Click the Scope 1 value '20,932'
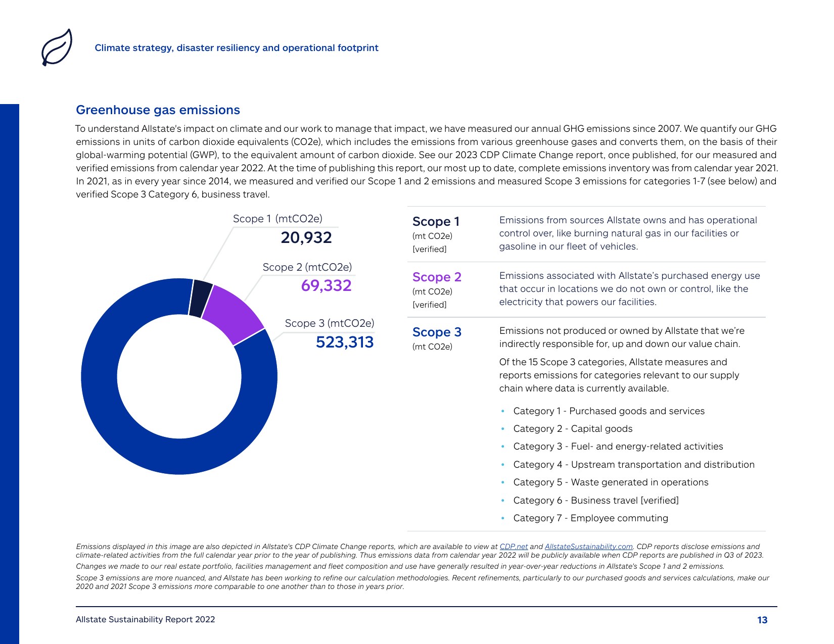 pos(306,237)
